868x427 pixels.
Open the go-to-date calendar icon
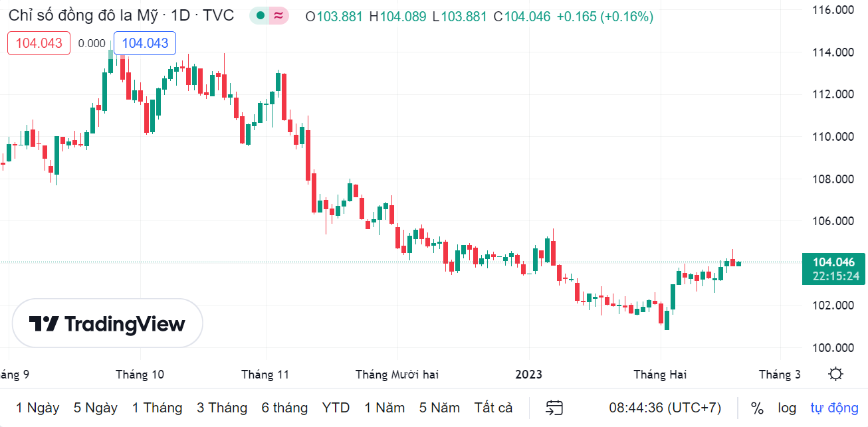pos(554,407)
